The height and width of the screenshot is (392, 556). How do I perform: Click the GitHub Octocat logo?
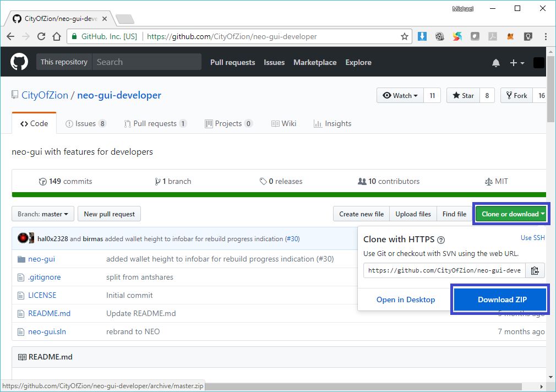(x=19, y=62)
